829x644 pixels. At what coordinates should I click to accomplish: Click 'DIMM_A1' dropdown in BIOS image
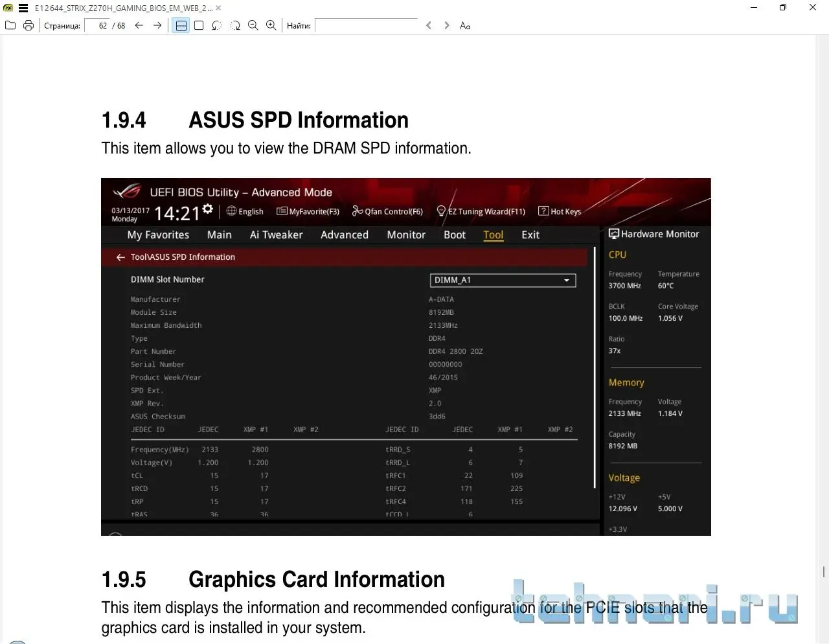503,281
